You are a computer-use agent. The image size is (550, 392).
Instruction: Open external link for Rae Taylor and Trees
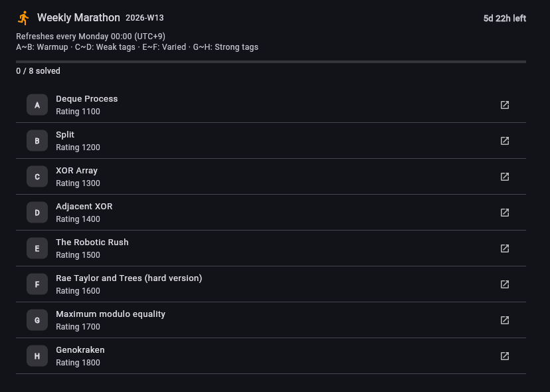point(505,284)
